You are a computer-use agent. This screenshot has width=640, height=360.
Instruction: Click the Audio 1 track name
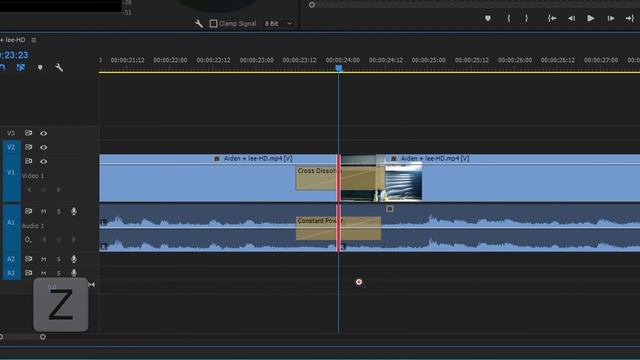[x=33, y=226]
